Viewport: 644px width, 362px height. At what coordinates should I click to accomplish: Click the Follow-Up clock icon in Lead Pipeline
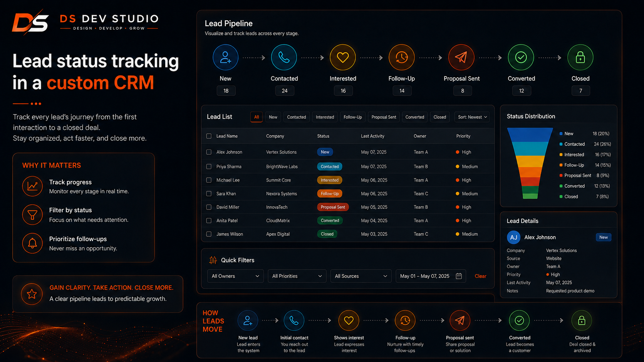tap(402, 57)
